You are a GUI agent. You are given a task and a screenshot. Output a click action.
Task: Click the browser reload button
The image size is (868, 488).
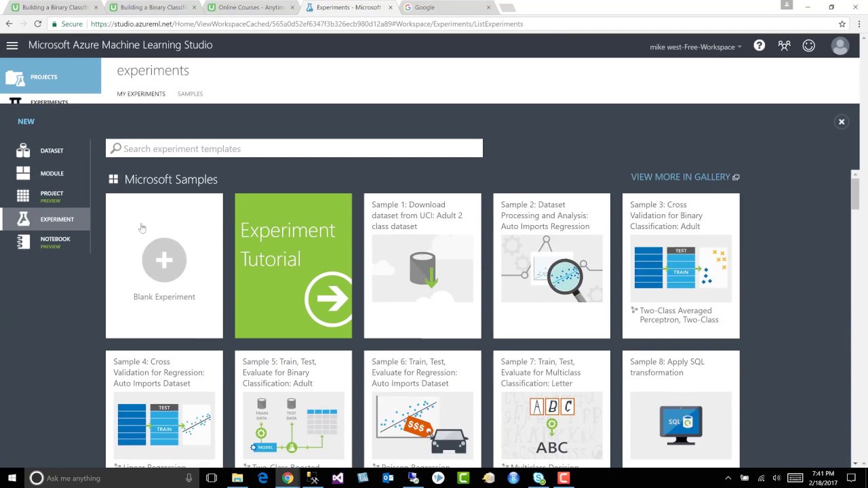[38, 24]
